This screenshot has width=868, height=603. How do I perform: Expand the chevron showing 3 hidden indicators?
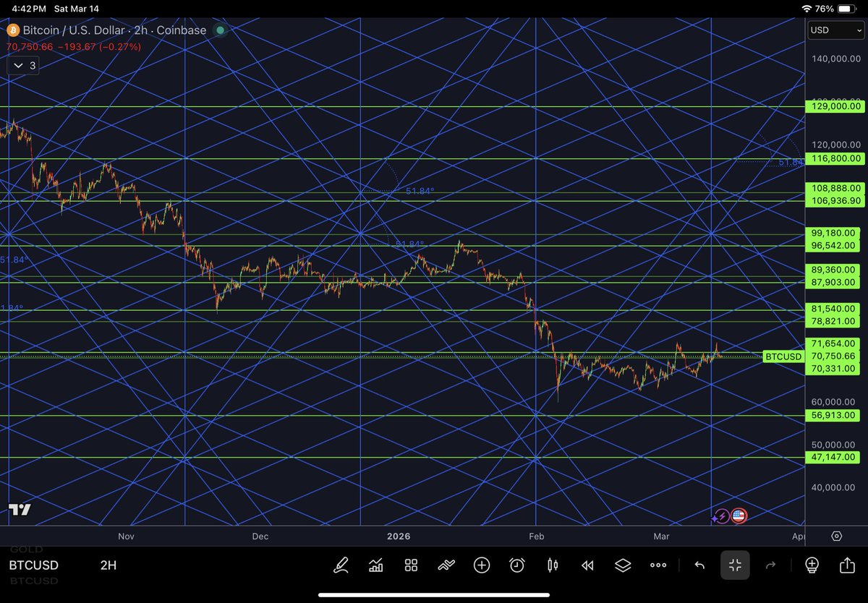point(22,65)
